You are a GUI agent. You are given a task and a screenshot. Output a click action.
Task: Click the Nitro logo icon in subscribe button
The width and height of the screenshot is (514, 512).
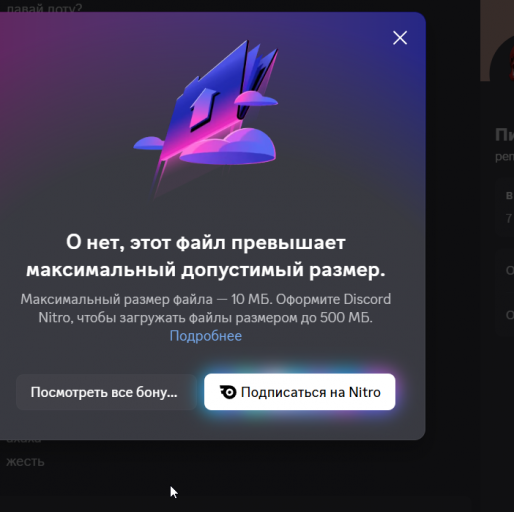click(228, 392)
